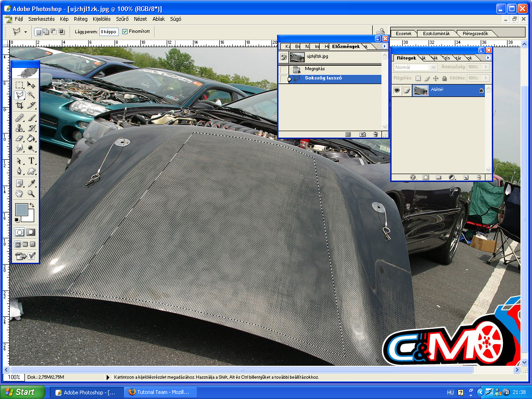Image resolution: width=532 pixels, height=399 pixels.
Task: Open the Rétegek panel flyout menu arrow
Action: point(488,58)
